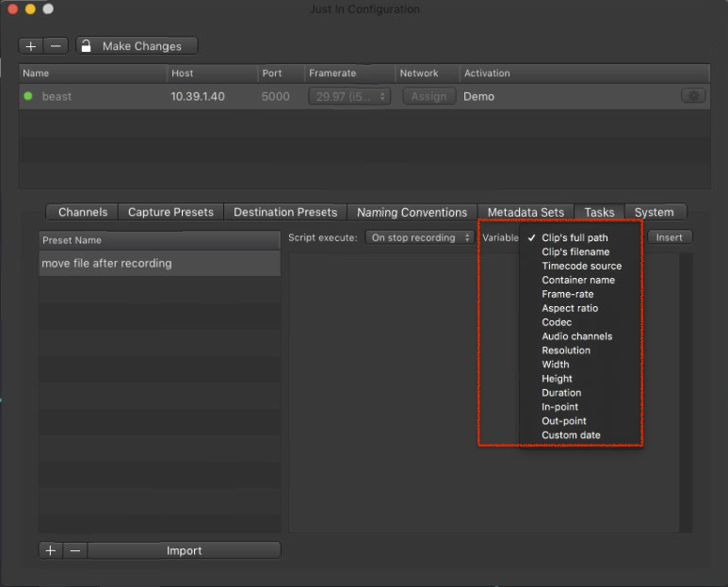This screenshot has width=728, height=587.
Task: Pick In-point from the variable menu
Action: (x=580, y=407)
